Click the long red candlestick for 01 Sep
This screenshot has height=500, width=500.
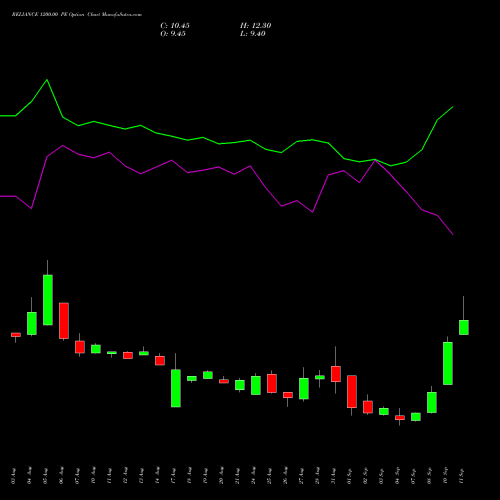click(x=352, y=391)
